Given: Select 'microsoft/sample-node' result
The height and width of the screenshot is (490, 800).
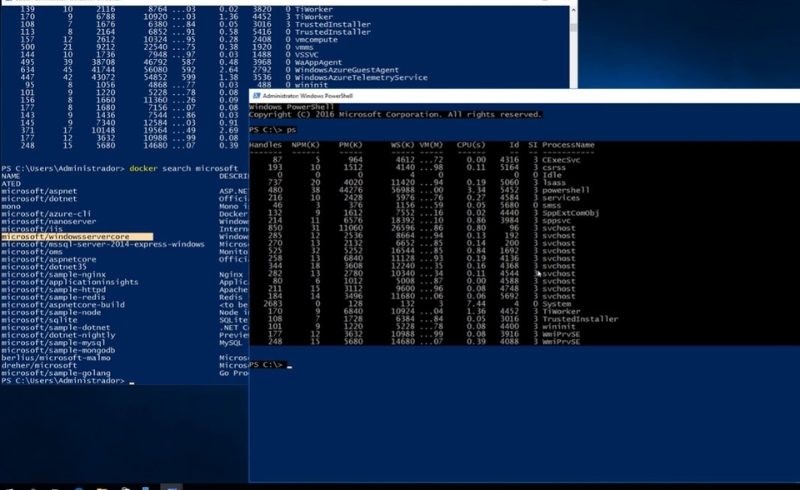Looking at the screenshot, I should tap(51, 312).
